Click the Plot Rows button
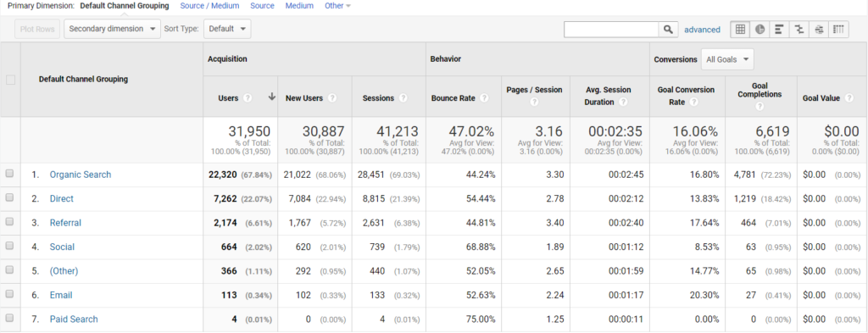 click(37, 29)
